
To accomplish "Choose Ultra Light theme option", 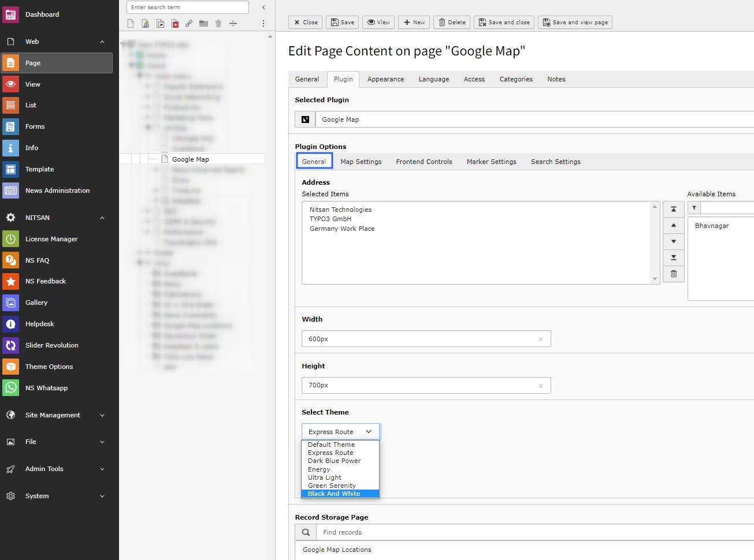I will 340,477.
